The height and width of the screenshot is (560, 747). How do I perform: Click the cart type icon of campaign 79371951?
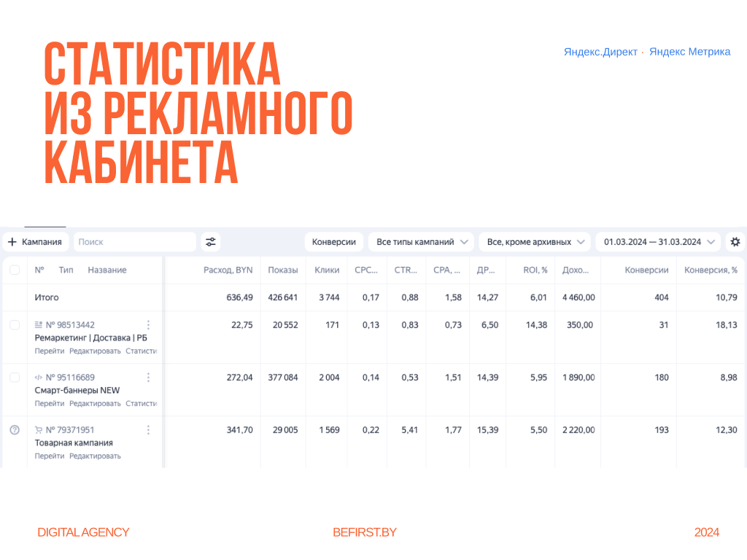click(x=39, y=430)
